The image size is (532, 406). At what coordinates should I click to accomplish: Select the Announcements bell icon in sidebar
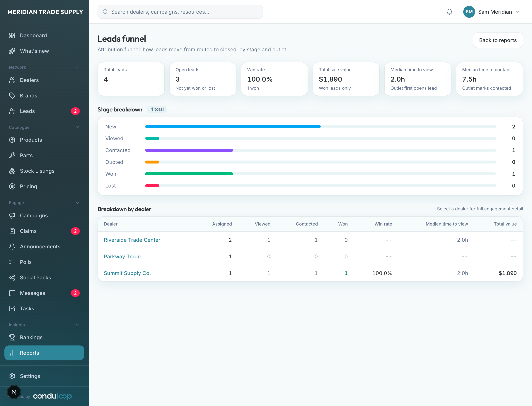[12, 246]
